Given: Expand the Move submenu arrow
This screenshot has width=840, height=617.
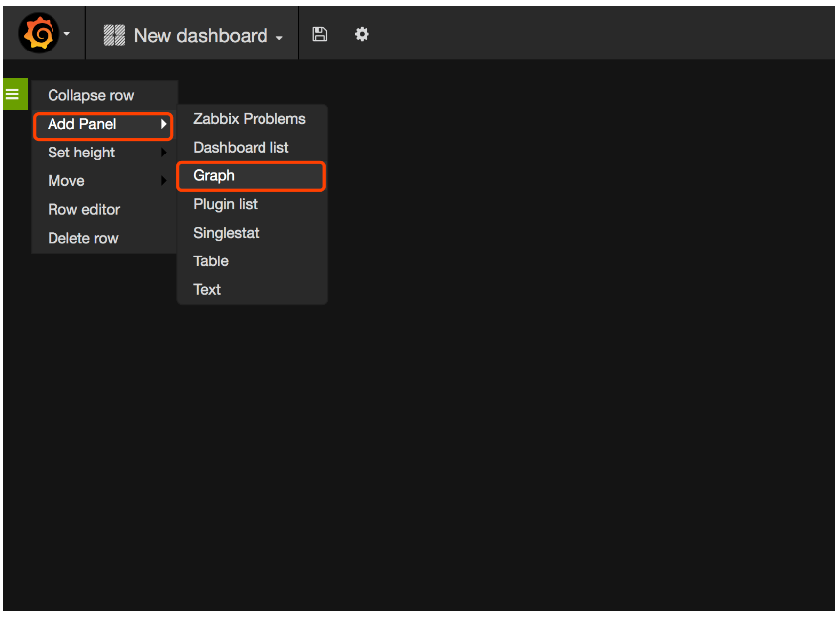Looking at the screenshot, I should [163, 181].
